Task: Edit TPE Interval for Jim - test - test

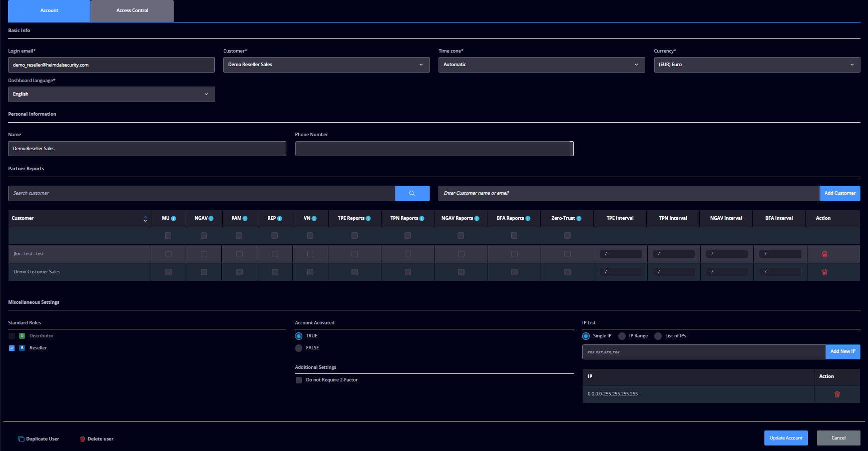Action: coord(621,254)
